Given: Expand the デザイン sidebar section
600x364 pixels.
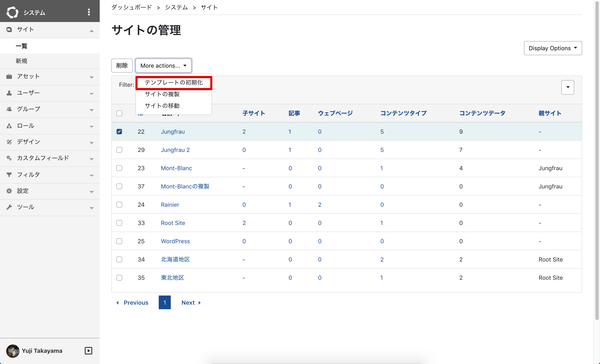Looking at the screenshot, I should pos(92,143).
